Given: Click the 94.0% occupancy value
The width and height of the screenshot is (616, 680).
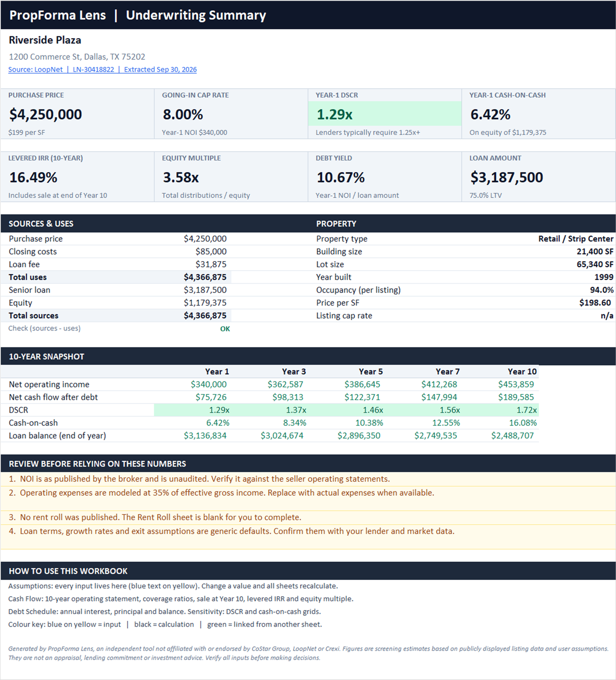Looking at the screenshot, I should click(x=602, y=290).
